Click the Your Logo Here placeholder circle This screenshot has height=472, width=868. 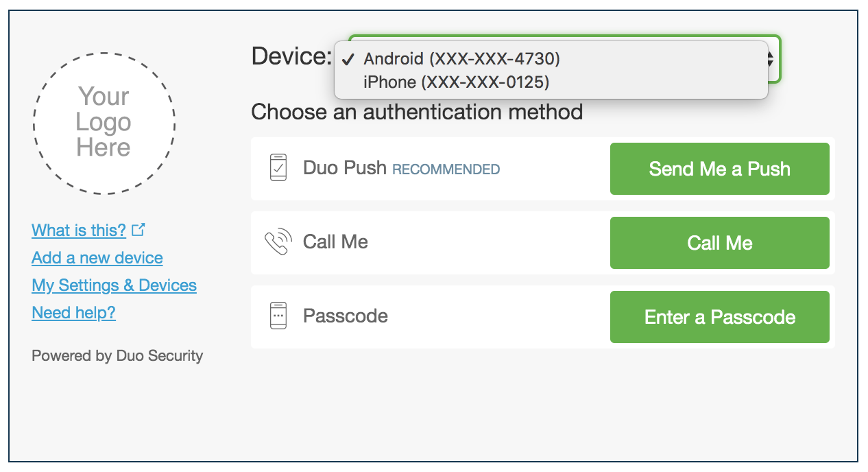(104, 123)
